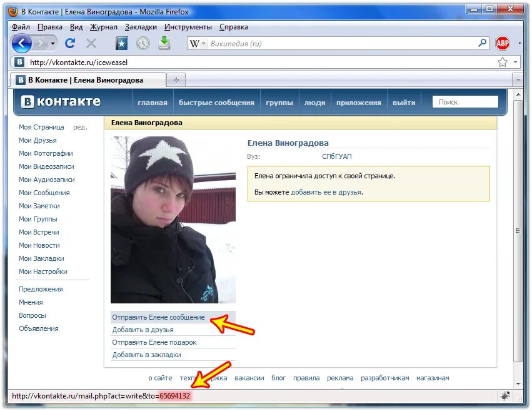Click into the Википедия (ru) search box
Screen dimensions: 532x411
[x=342, y=43]
